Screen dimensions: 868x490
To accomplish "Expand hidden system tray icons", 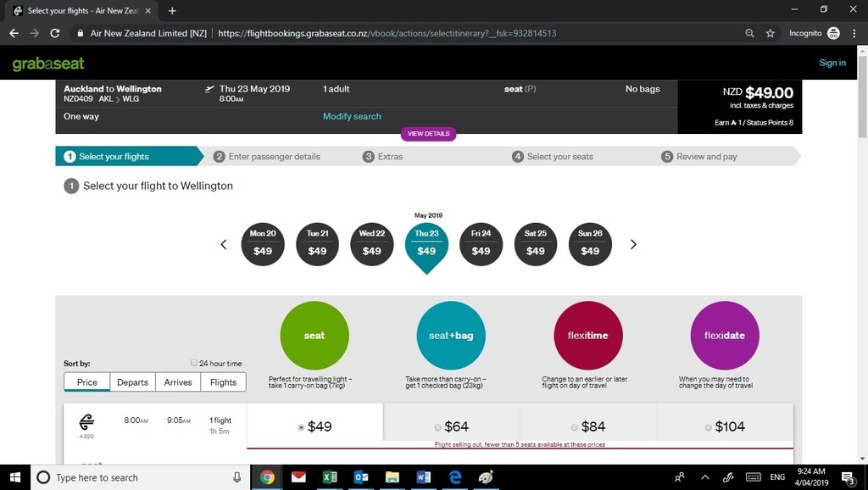I will [704, 477].
